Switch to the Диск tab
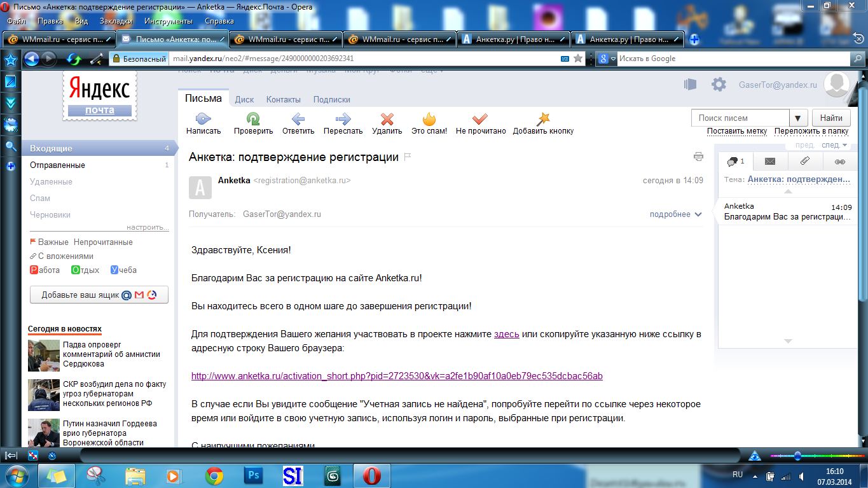 coord(244,99)
